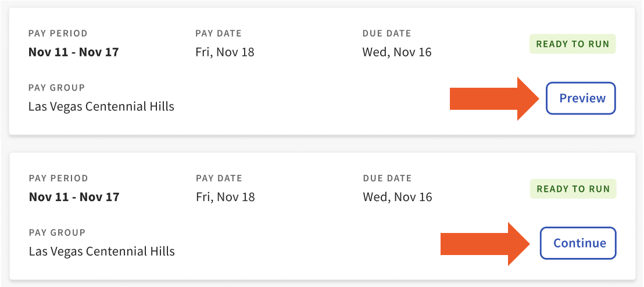Select the READY TO RUN badge above Preview
The height and width of the screenshot is (287, 644).
tap(573, 44)
